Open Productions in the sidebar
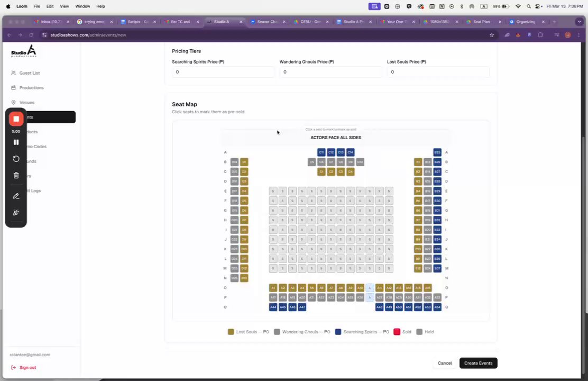 [x=32, y=87]
